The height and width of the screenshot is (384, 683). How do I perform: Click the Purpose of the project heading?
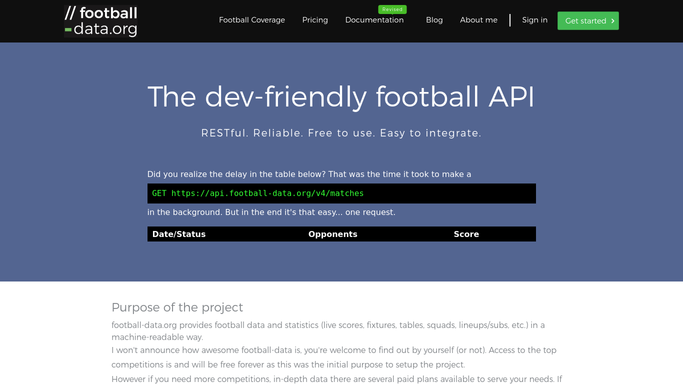177,307
